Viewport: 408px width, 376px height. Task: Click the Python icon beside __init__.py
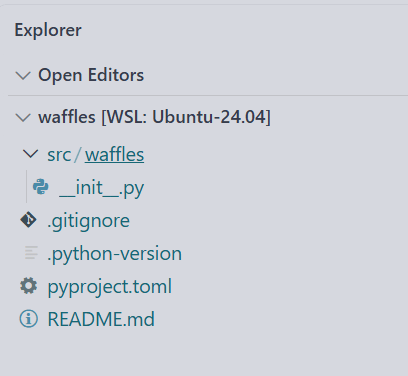(x=41, y=187)
